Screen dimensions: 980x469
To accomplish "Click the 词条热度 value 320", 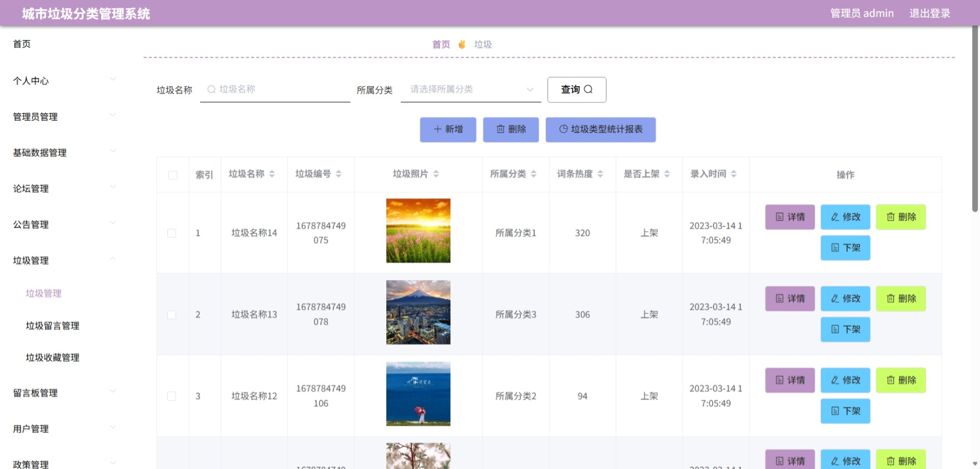I will click(x=583, y=233).
